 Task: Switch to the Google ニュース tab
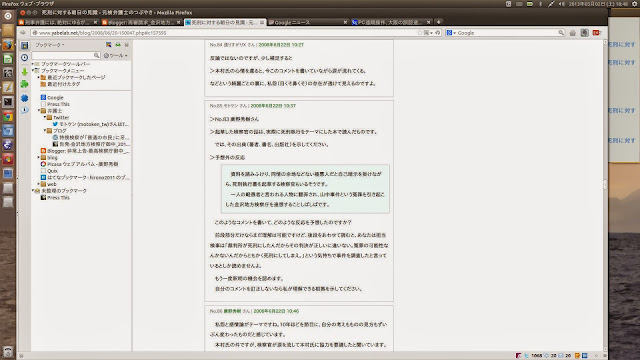click(x=308, y=22)
